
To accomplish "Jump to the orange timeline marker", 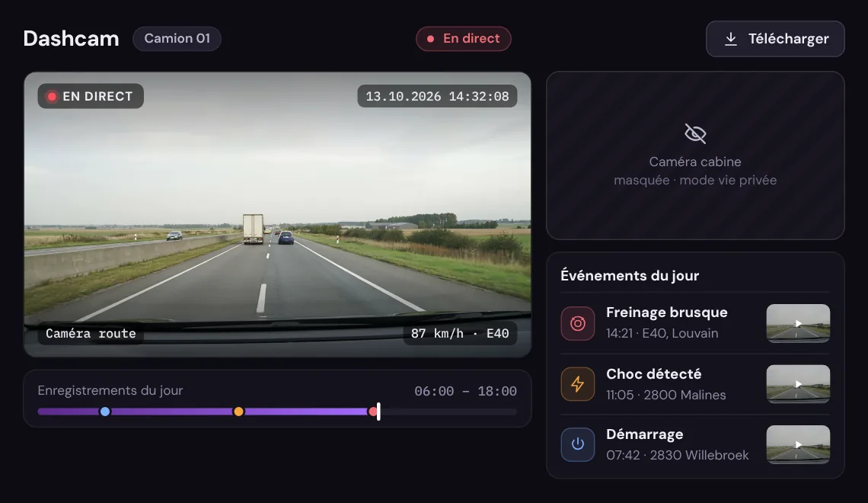I will click(x=238, y=412).
